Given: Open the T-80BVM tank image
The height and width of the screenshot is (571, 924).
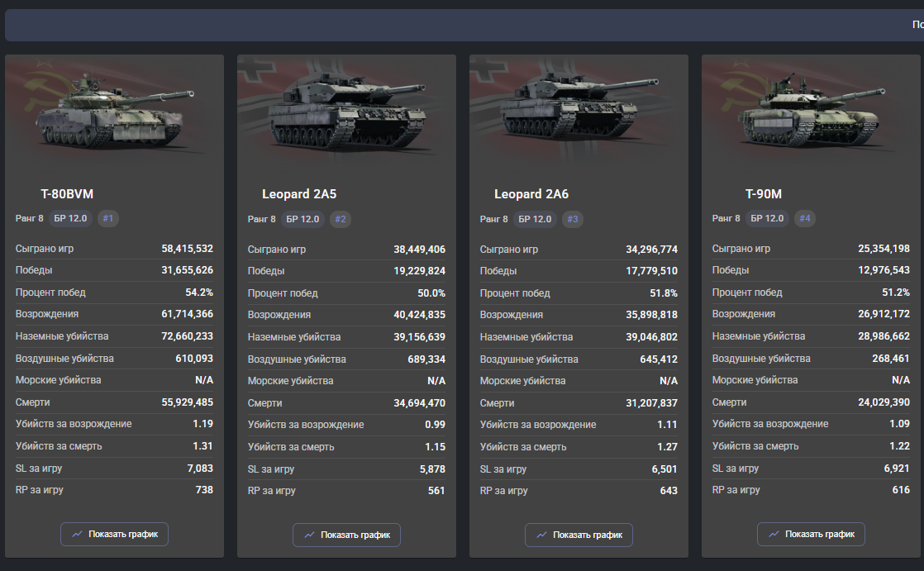Looking at the screenshot, I should click(x=114, y=112).
